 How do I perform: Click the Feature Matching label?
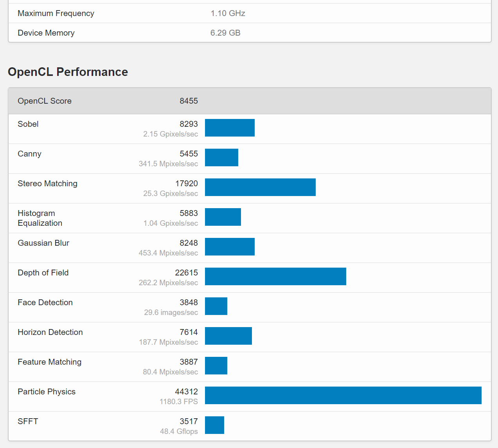coord(50,362)
